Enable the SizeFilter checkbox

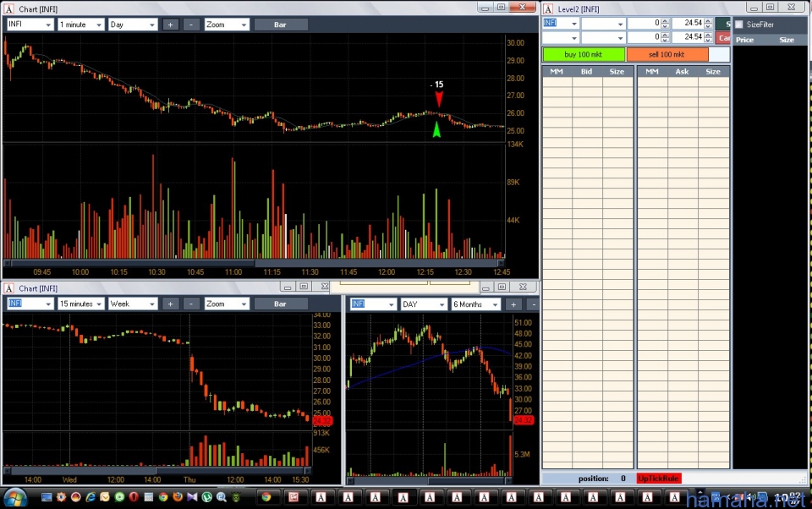tap(739, 25)
